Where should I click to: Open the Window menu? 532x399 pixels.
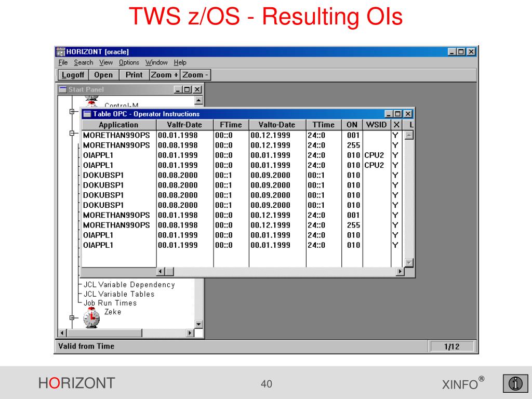(156, 62)
